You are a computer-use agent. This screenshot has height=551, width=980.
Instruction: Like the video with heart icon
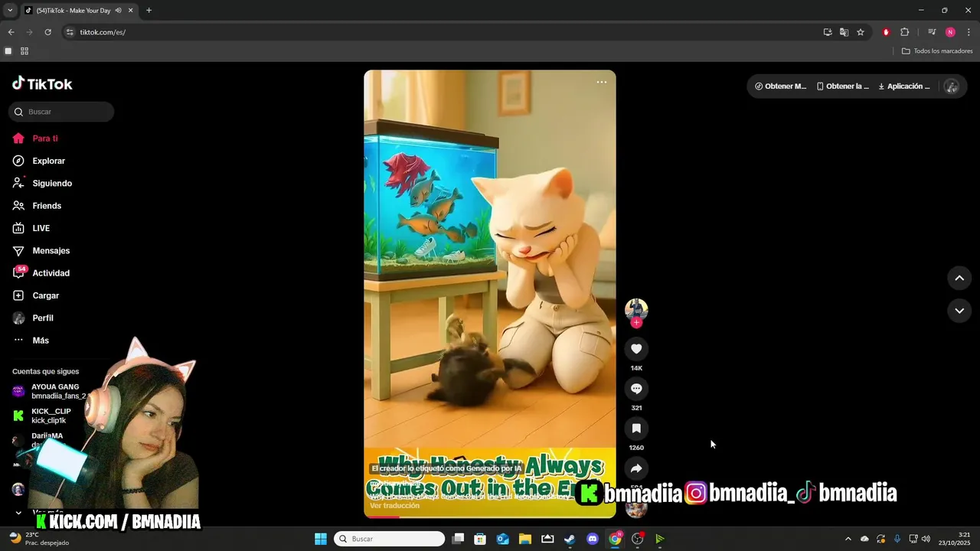tap(636, 349)
